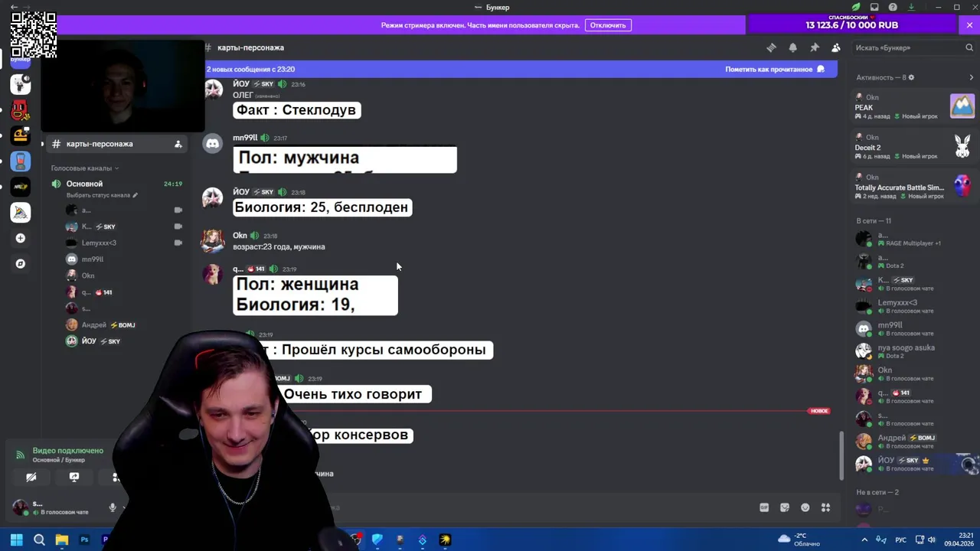Open the Факт : Стеклодув image

[296, 110]
